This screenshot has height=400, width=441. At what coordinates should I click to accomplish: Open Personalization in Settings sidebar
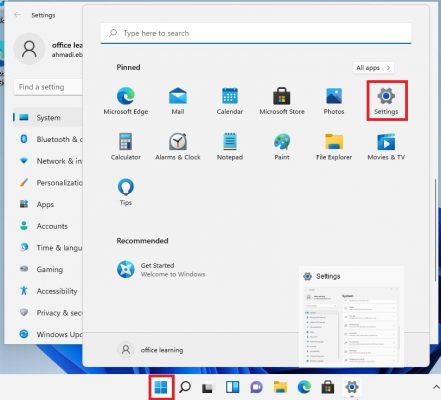click(48, 182)
